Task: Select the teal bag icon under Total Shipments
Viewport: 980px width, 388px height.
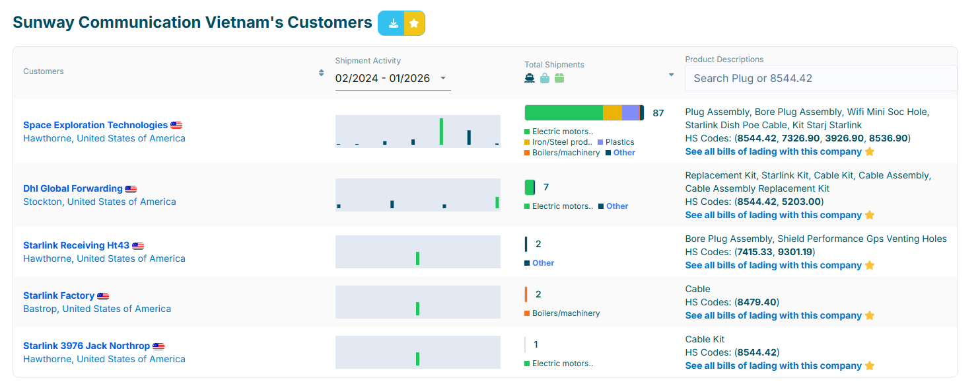Action: (x=545, y=78)
